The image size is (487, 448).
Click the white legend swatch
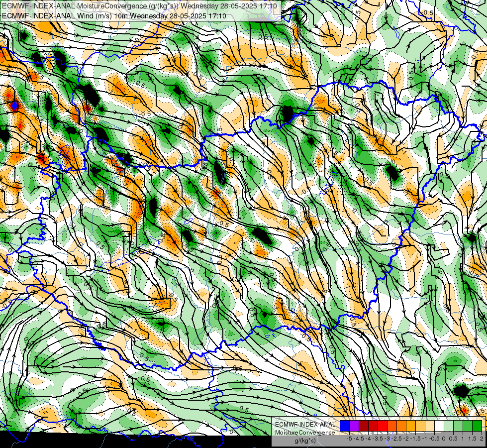[x=439, y=426]
